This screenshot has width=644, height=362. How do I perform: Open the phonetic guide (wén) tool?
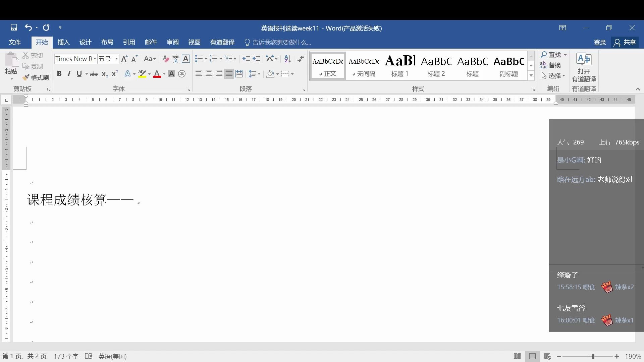(176, 59)
